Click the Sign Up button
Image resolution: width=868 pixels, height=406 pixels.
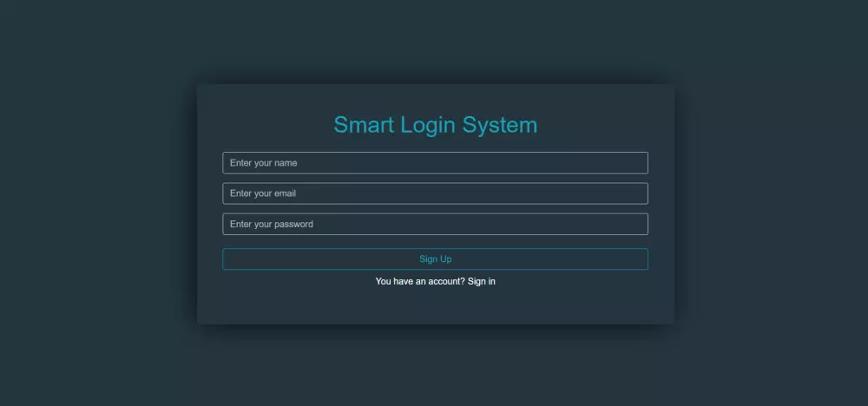click(x=435, y=259)
